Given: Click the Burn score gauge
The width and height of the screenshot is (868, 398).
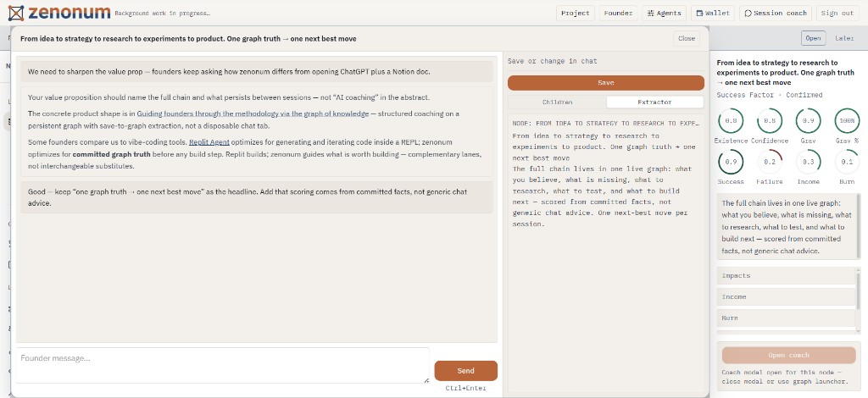Looking at the screenshot, I should pos(847,162).
